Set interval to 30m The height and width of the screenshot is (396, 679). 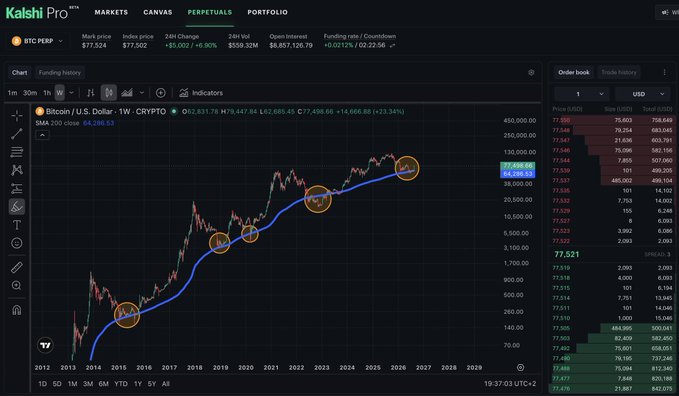point(30,93)
